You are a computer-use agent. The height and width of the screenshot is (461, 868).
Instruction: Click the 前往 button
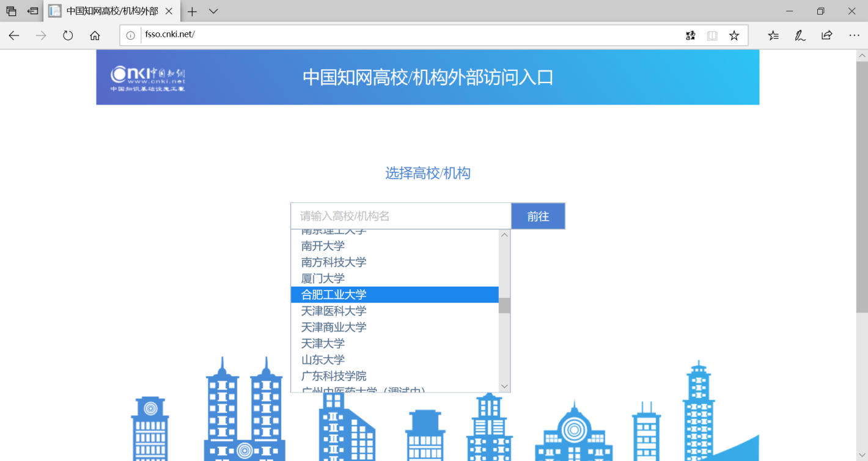coord(538,216)
